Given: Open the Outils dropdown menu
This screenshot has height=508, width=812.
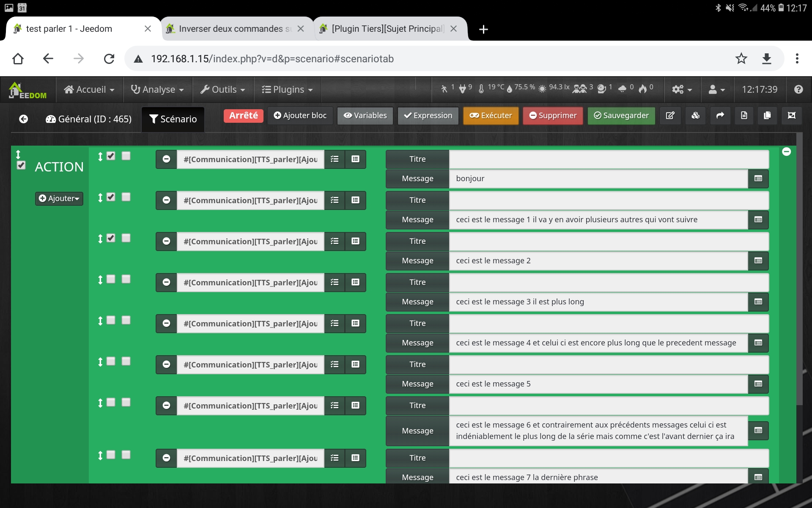Looking at the screenshot, I should pos(223,89).
